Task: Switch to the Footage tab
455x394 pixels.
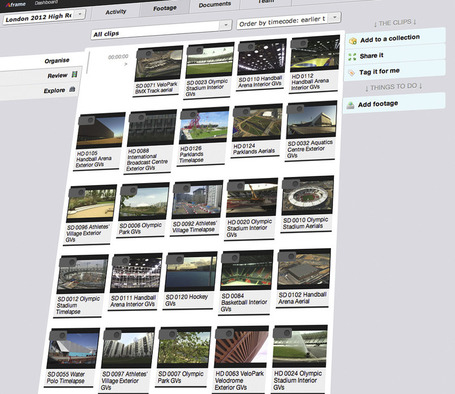Action: click(165, 8)
